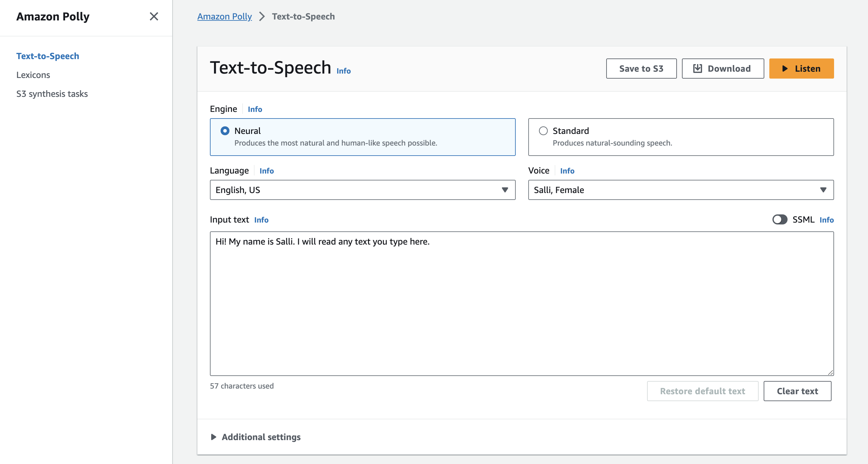Image resolution: width=868 pixels, height=464 pixels.
Task: Click the breadcrumb chevron separator icon
Action: tap(262, 16)
